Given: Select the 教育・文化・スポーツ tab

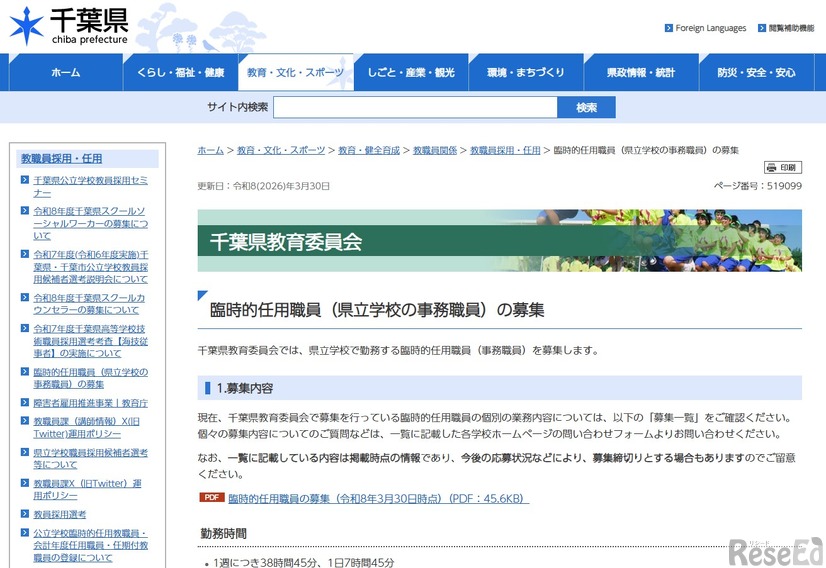Looking at the screenshot, I should point(296,72).
